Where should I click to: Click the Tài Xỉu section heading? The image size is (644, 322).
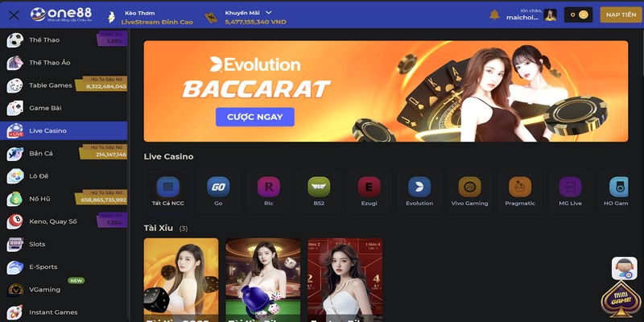click(158, 228)
